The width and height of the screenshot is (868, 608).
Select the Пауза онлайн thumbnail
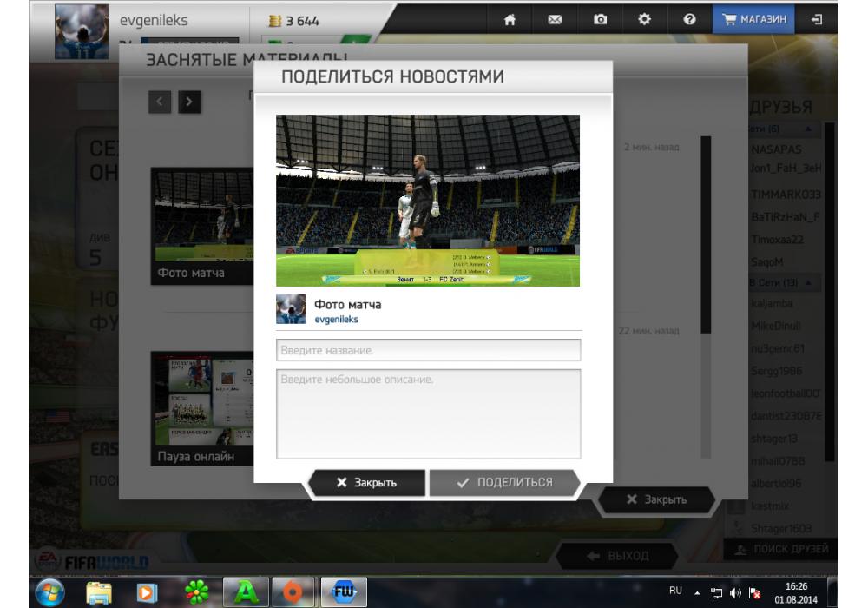(202, 408)
